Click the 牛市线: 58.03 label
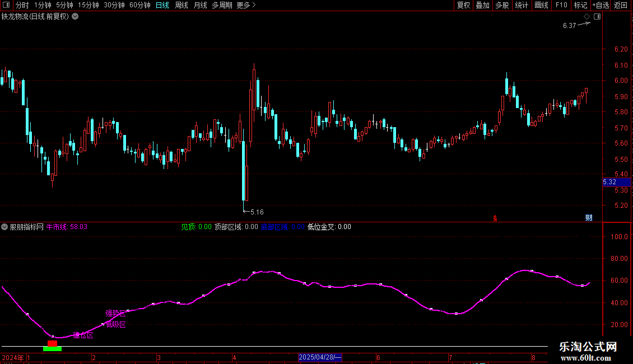Image resolution: width=633 pixels, height=364 pixels. (x=67, y=227)
